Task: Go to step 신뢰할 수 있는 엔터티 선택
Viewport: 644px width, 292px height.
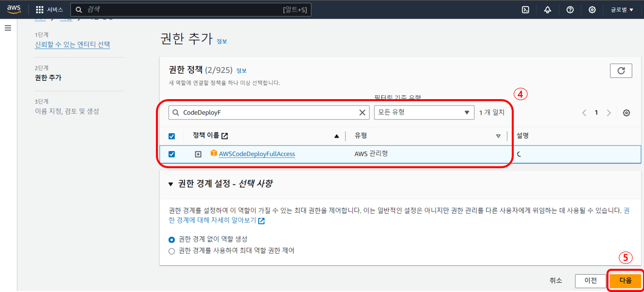Action: coord(72,44)
